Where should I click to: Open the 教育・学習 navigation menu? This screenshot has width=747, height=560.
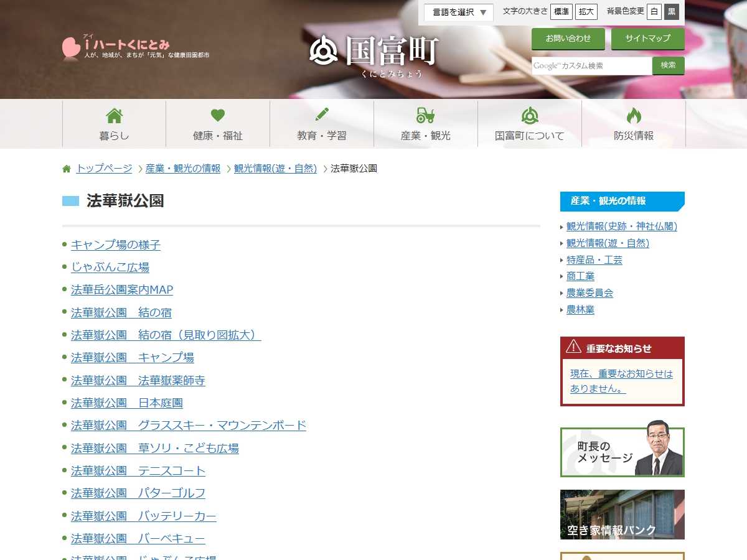(322, 124)
